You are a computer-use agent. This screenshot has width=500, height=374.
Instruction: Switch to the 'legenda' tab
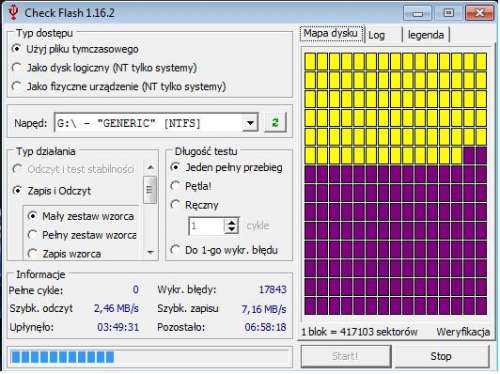point(426,35)
